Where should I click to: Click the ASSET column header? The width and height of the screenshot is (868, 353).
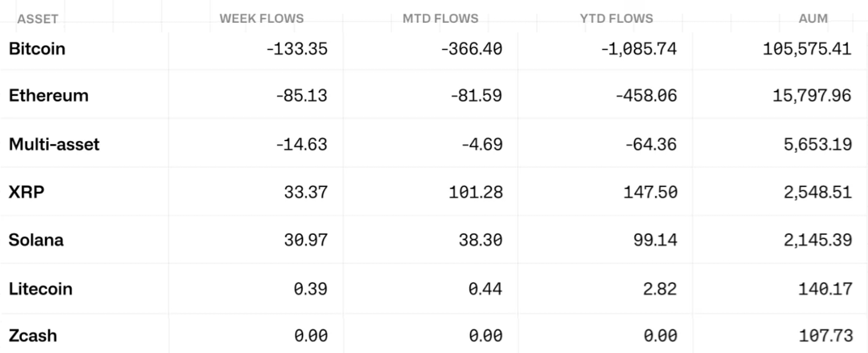[37, 19]
